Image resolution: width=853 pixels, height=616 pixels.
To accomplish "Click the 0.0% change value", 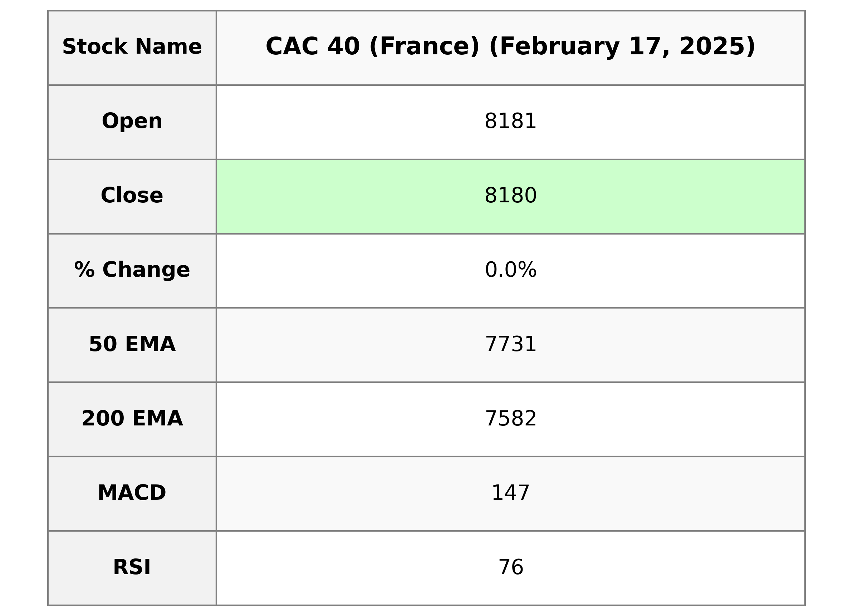I will coord(510,270).
